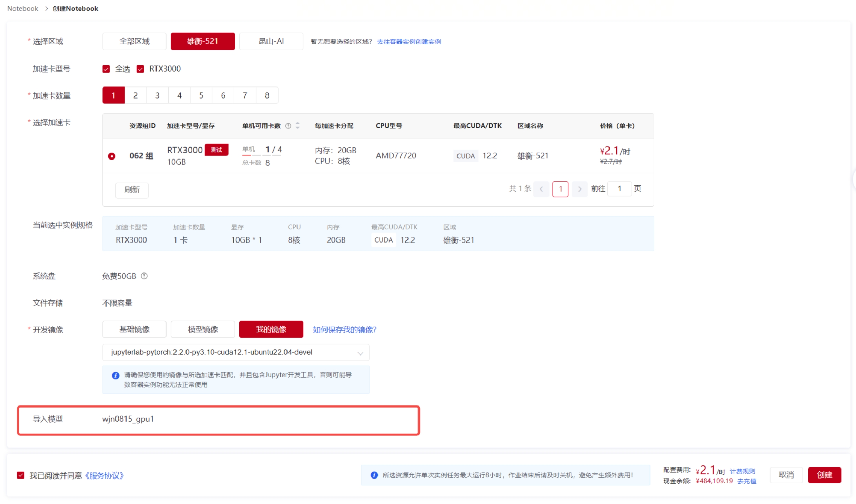
Task: Go to the next page of results
Action: tap(580, 189)
